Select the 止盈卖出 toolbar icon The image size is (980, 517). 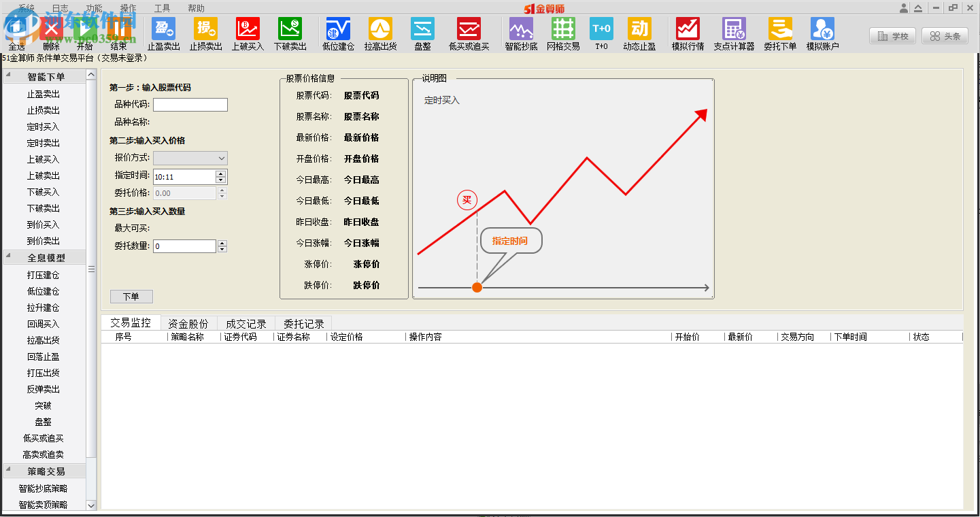163,33
